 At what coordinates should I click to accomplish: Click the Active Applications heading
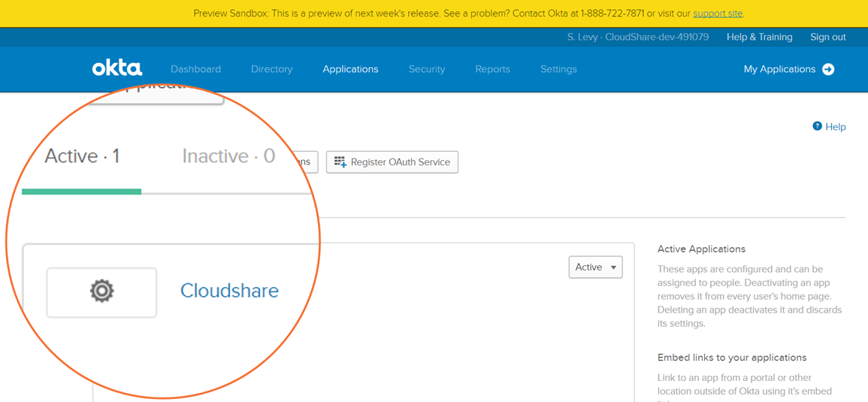(701, 249)
